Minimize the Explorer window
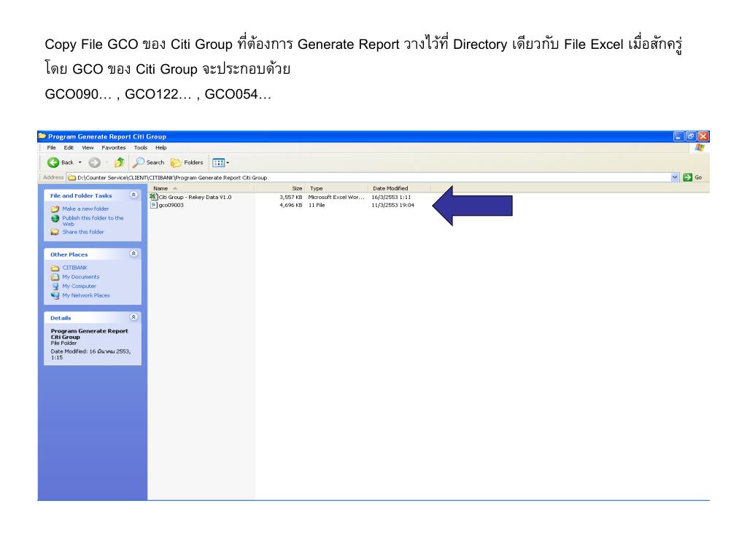 678,136
